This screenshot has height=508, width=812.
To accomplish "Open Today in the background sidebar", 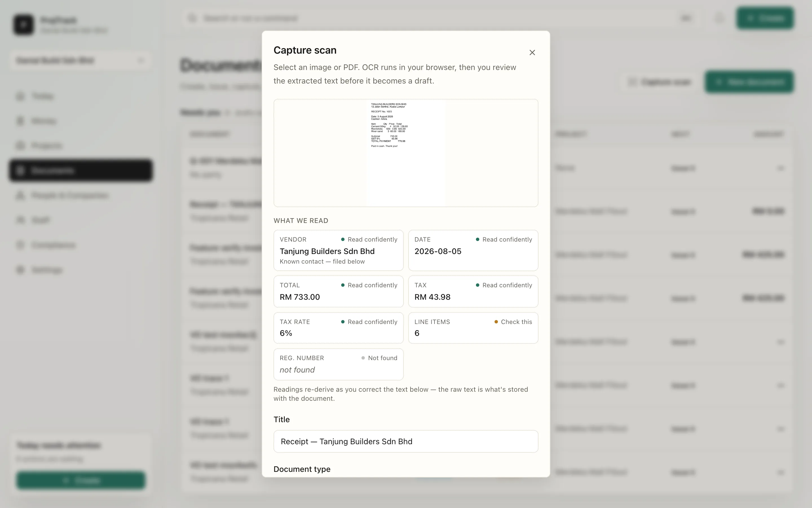I will click(81, 97).
